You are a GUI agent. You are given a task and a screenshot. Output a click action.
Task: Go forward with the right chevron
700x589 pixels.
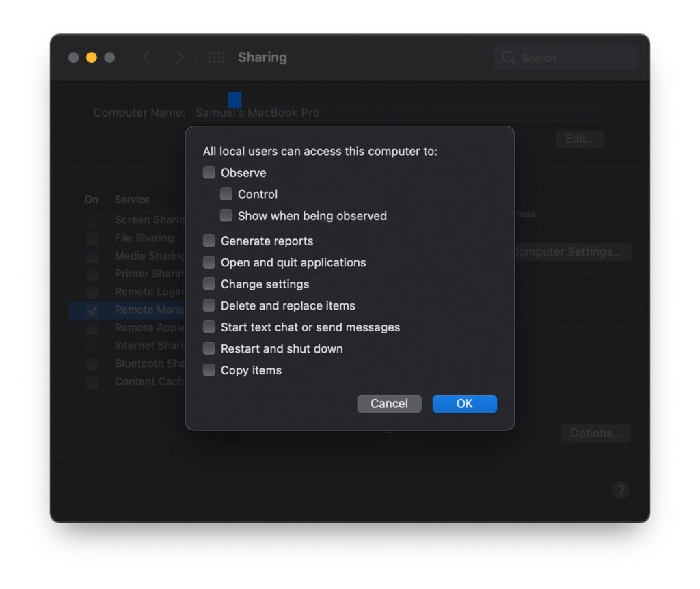[x=180, y=57]
